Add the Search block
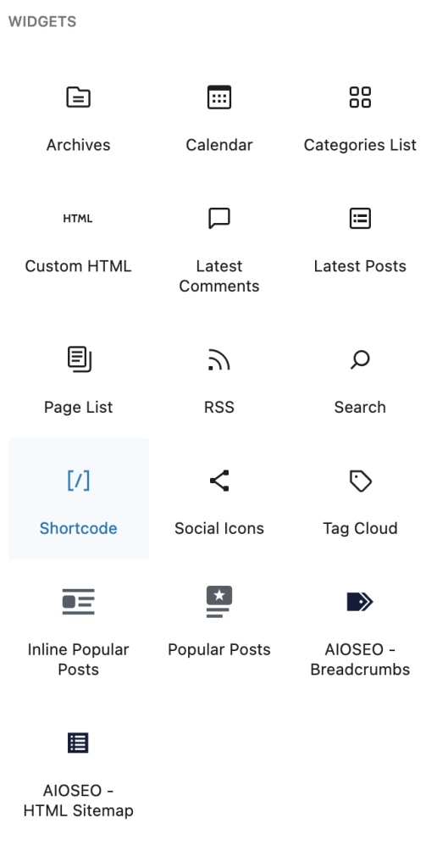 click(360, 377)
